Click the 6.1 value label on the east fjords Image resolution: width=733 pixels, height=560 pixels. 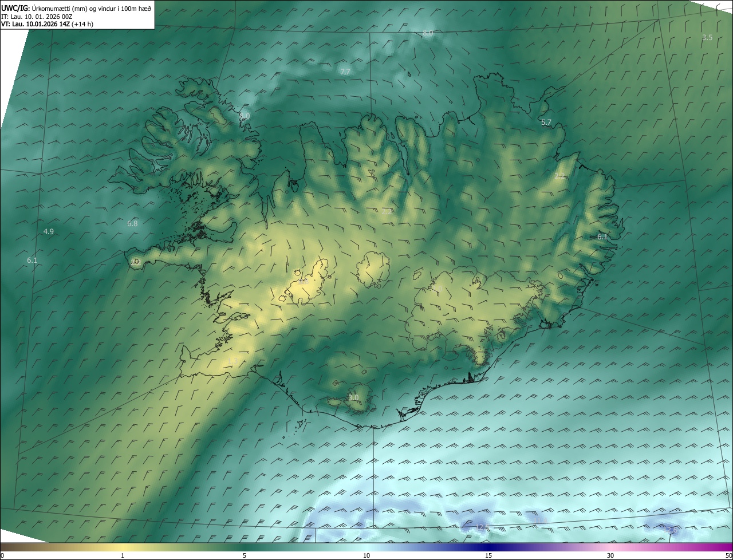[602, 236]
